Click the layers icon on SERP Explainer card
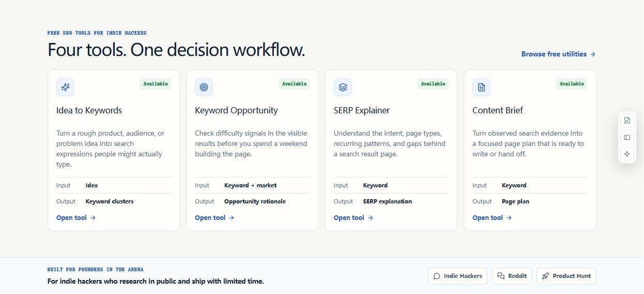The width and height of the screenshot is (644, 294). pyautogui.click(x=343, y=87)
